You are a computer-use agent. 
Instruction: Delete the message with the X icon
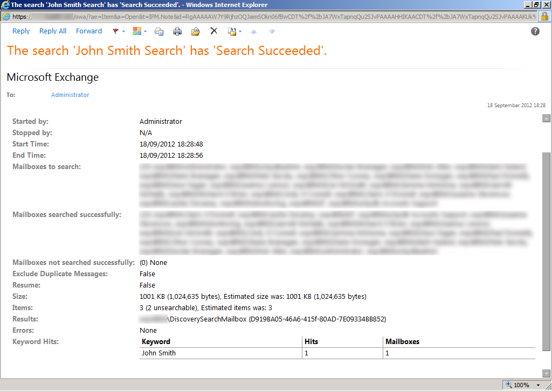[213, 31]
